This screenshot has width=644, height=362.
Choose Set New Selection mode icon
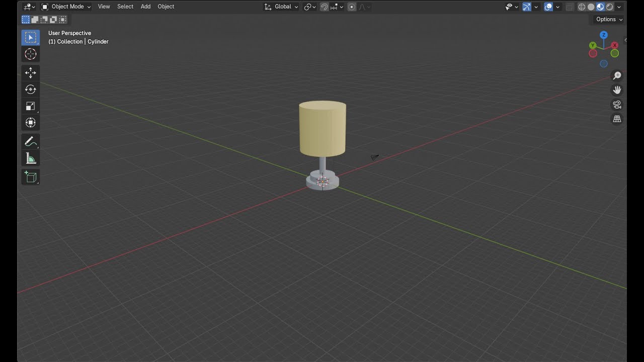coord(26,20)
